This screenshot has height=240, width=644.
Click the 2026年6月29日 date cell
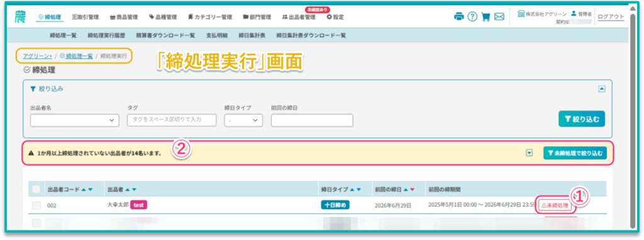393,205
